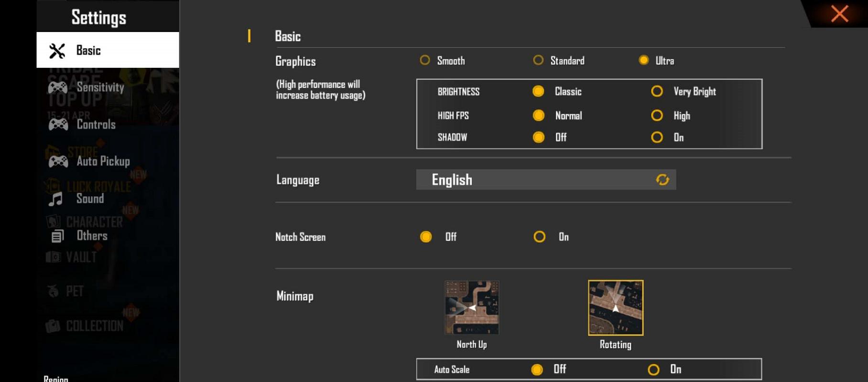The image size is (868, 382).
Task: Click the BRIGHTNESS label
Action: tap(458, 92)
